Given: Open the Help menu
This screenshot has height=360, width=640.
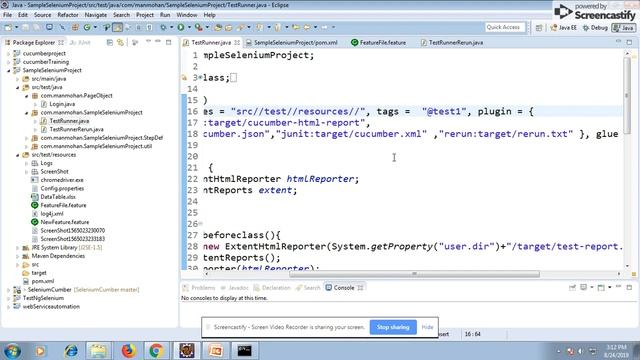Looking at the screenshot, I should coord(209,15).
